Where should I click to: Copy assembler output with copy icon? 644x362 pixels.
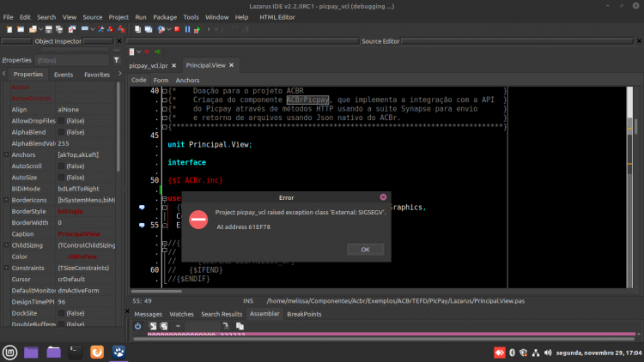point(240,326)
